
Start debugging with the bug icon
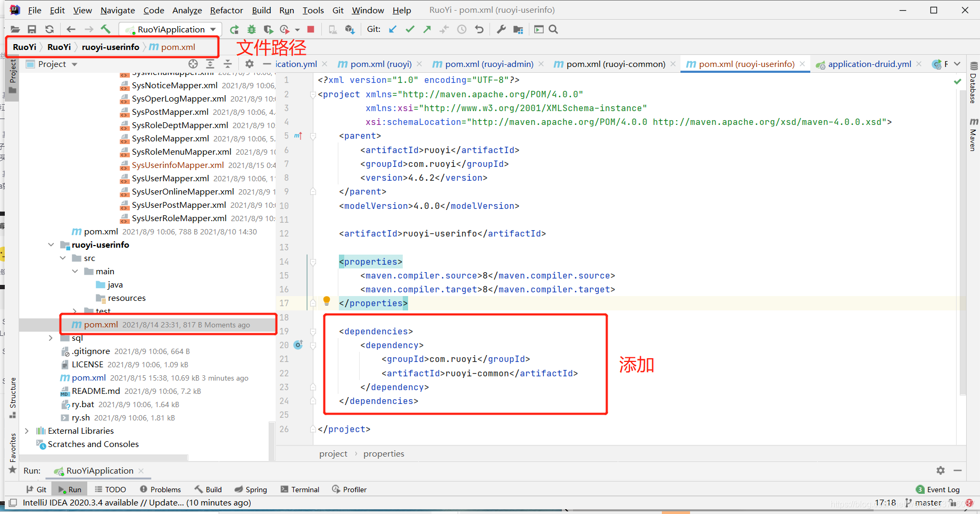click(251, 29)
